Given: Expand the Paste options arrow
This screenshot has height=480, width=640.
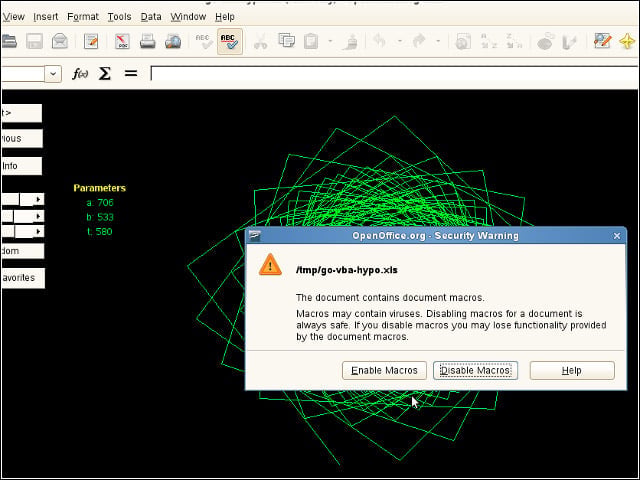Looking at the screenshot, I should click(x=330, y=41).
